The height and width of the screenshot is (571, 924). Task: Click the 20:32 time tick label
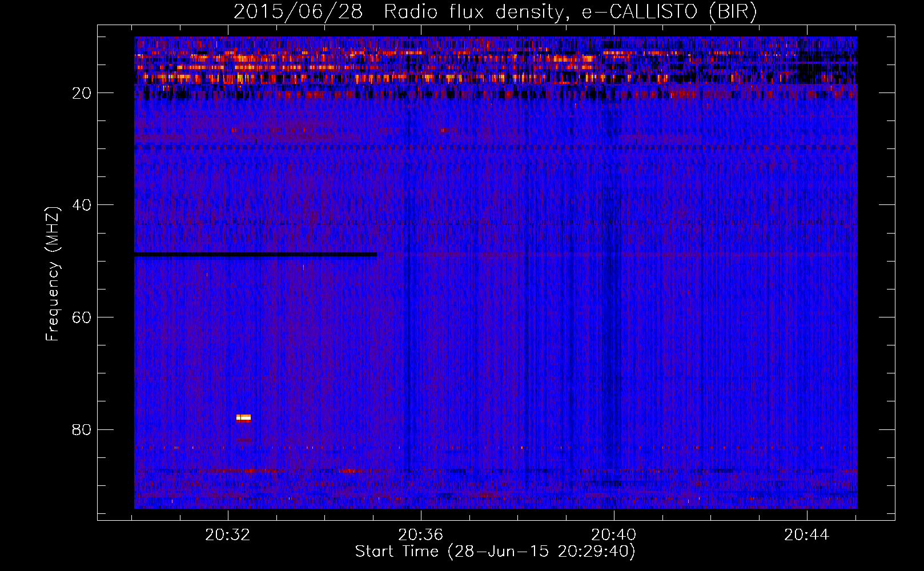click(228, 534)
